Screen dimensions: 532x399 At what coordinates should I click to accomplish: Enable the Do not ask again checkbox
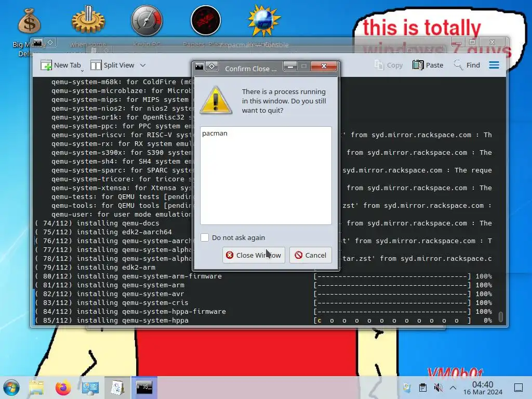pos(205,237)
